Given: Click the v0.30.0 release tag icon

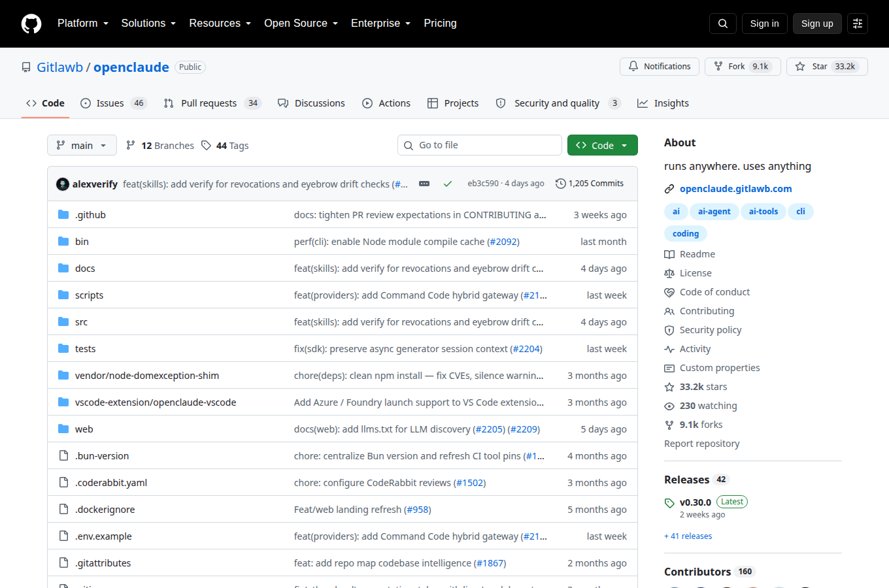Looking at the screenshot, I should tap(669, 503).
